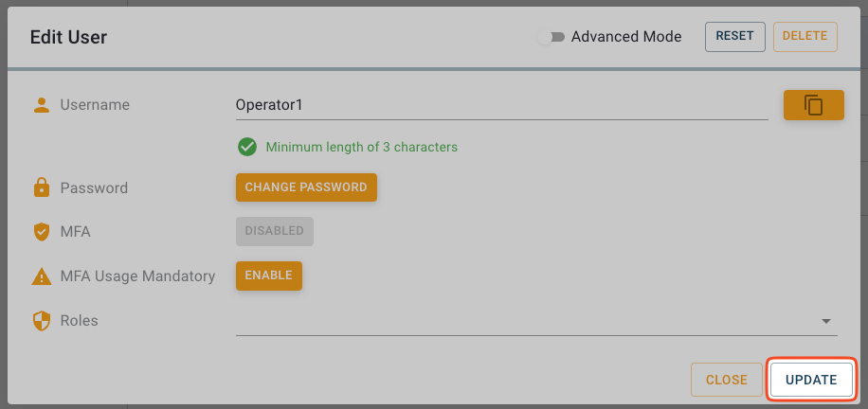Click the Password lock icon
Viewport: 868px width, 409px height.
click(x=41, y=187)
